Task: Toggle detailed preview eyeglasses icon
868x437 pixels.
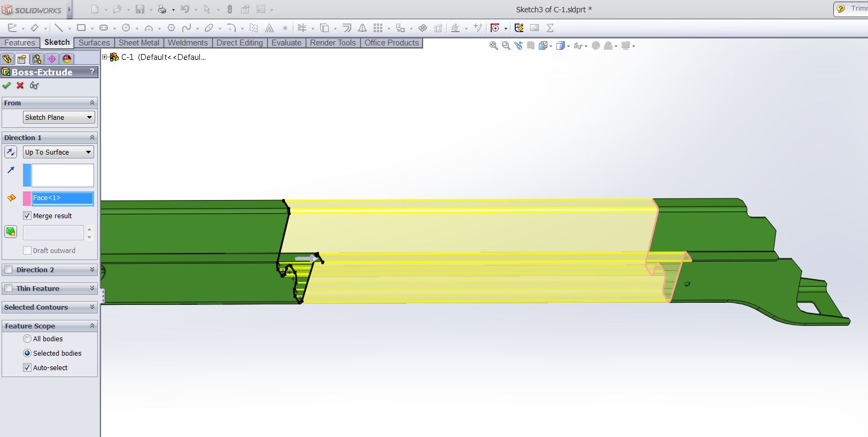Action: (34, 86)
